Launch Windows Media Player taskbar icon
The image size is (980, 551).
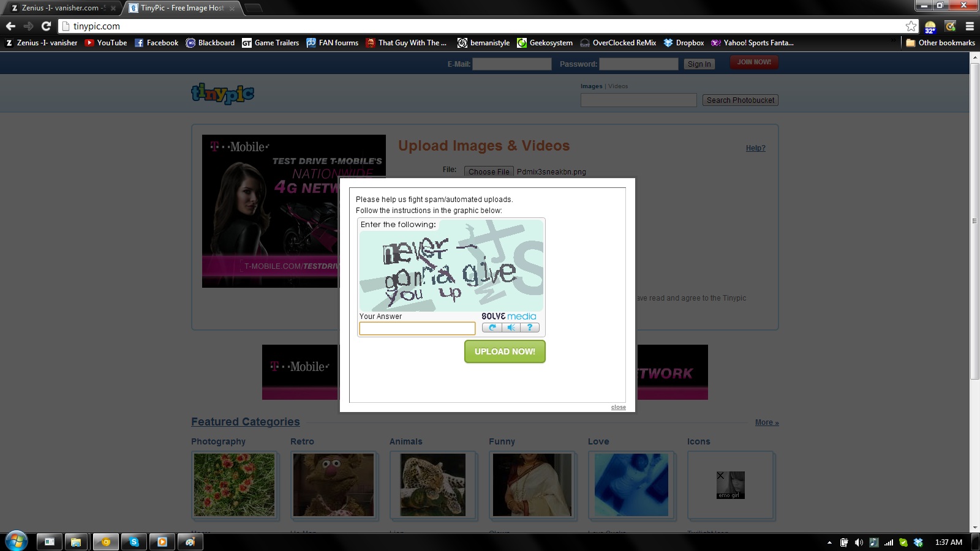[x=162, y=542]
